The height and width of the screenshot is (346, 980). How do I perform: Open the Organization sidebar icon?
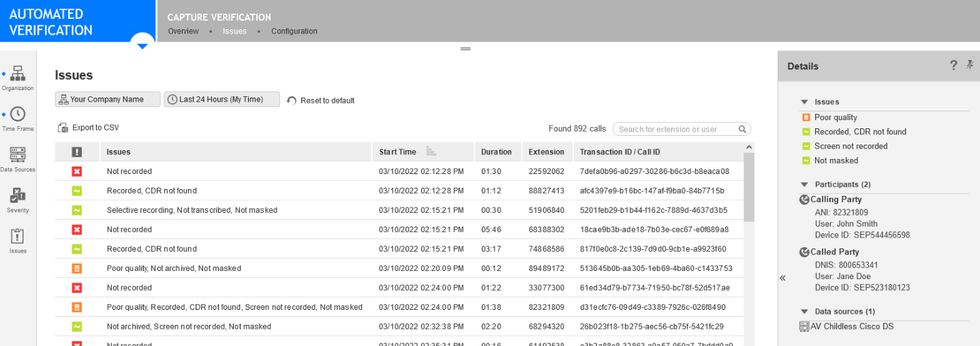tap(18, 74)
